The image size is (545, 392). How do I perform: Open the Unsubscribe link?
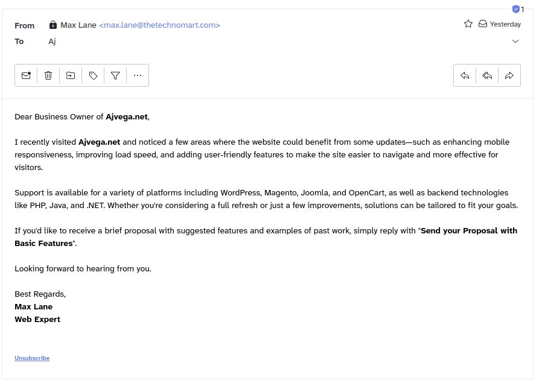click(32, 358)
